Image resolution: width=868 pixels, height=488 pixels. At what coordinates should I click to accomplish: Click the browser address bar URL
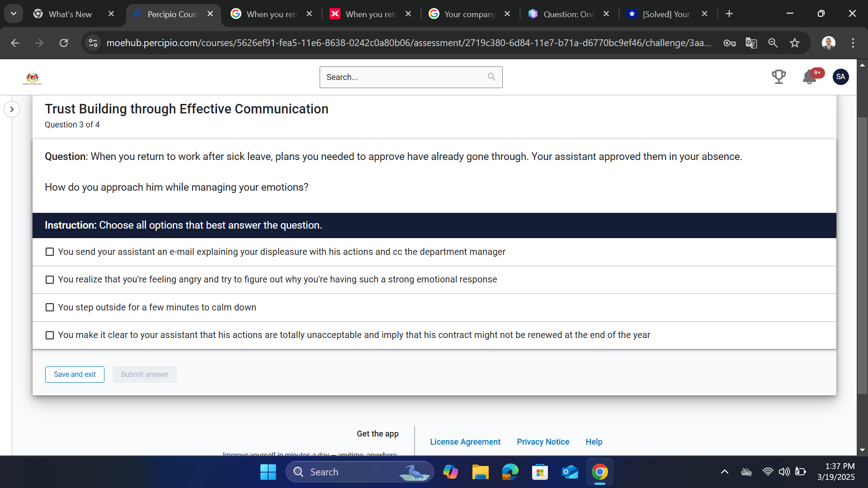pos(408,43)
